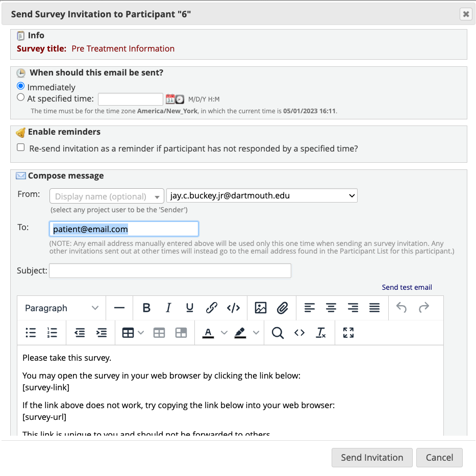The height and width of the screenshot is (476, 476).
Task: Center align the message text
Action: [331, 308]
